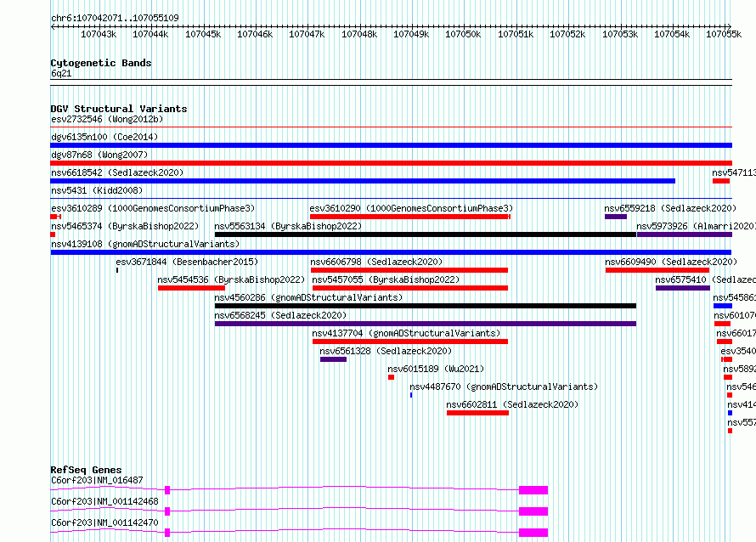Click esv3671844 (Besenbacher2015) label

[x=187, y=262]
